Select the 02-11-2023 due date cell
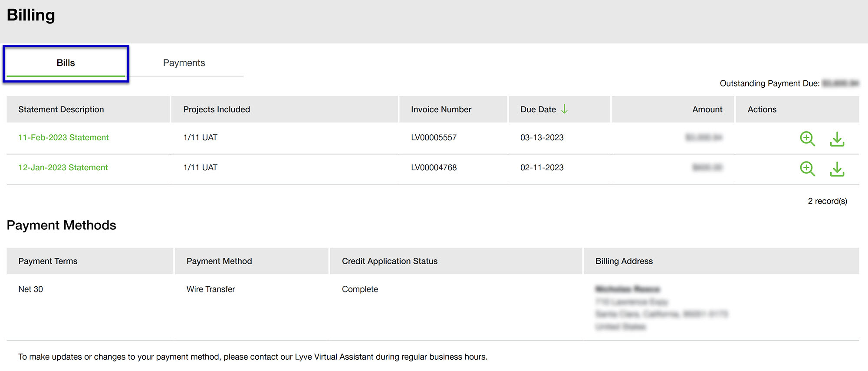Image resolution: width=868 pixels, height=371 pixels. (x=542, y=168)
